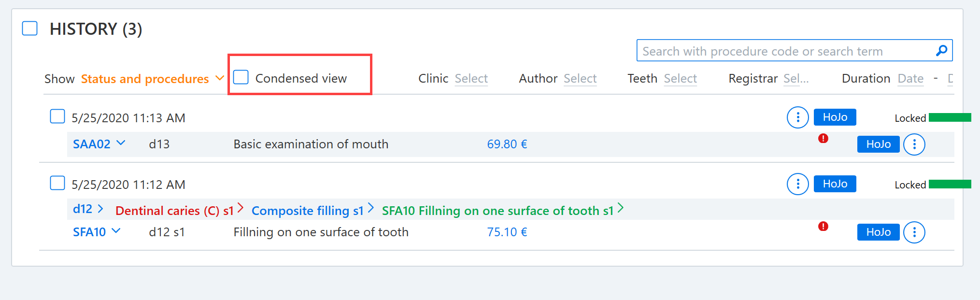
Task: Click the search magnifier icon
Action: click(941, 51)
